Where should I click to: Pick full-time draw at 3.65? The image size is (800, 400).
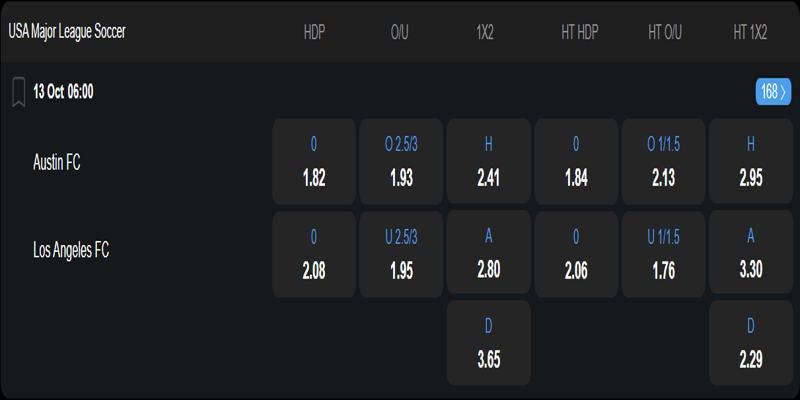489,343
